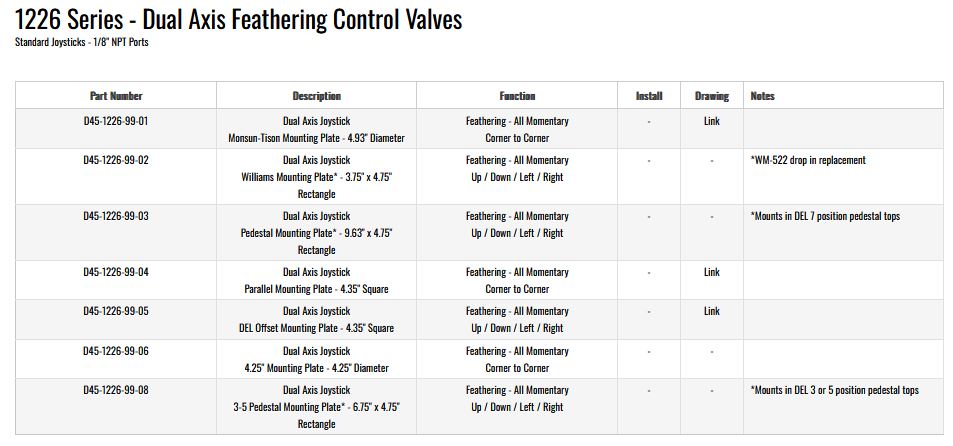This screenshot has height=446, width=953.
Task: Select part number D45-1226-99-05
Action: tap(116, 311)
